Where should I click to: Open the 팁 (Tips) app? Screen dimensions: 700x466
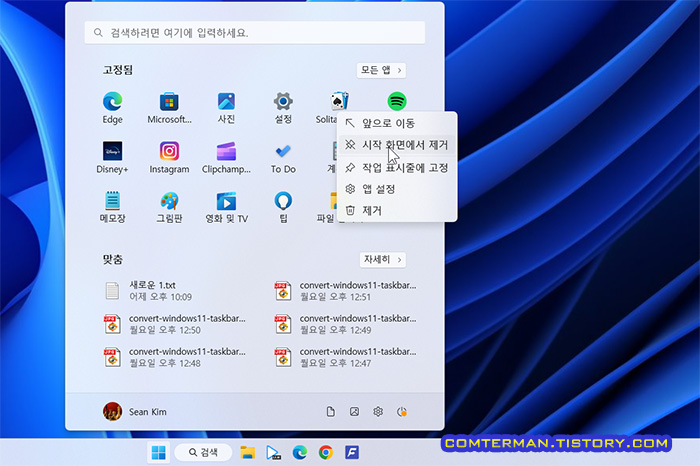coord(283,207)
